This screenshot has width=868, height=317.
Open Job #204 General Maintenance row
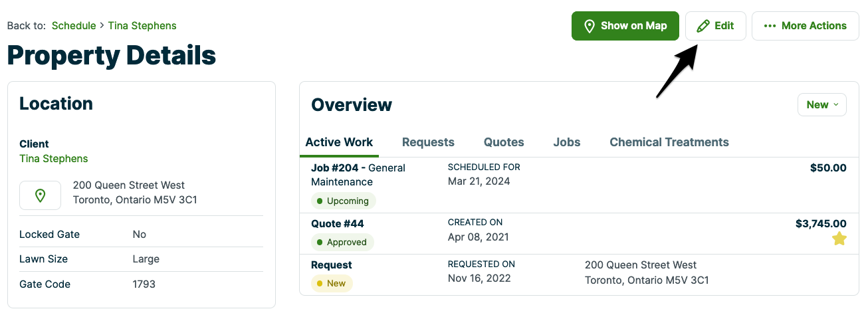[x=358, y=175]
